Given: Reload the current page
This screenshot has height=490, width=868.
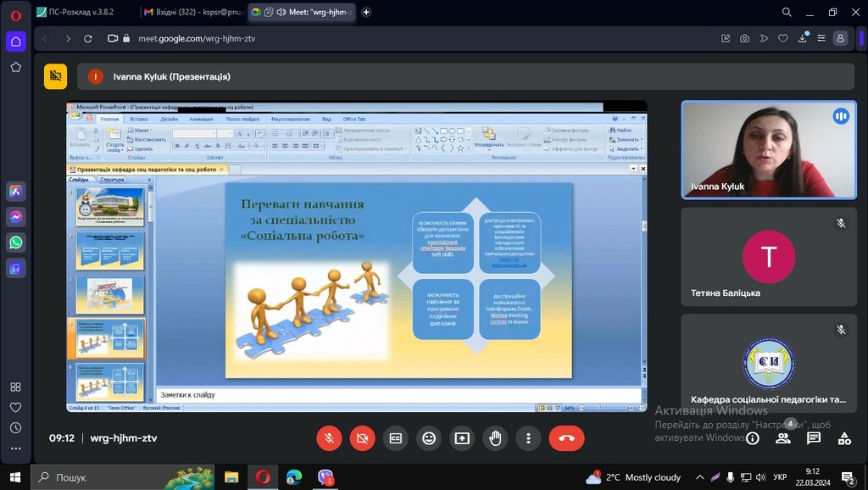Looking at the screenshot, I should pos(88,38).
